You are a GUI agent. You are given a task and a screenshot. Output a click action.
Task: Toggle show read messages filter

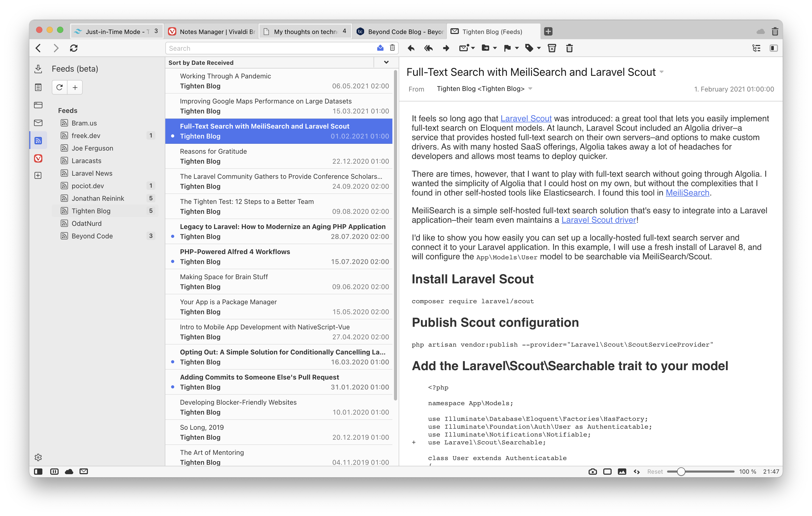pos(380,48)
